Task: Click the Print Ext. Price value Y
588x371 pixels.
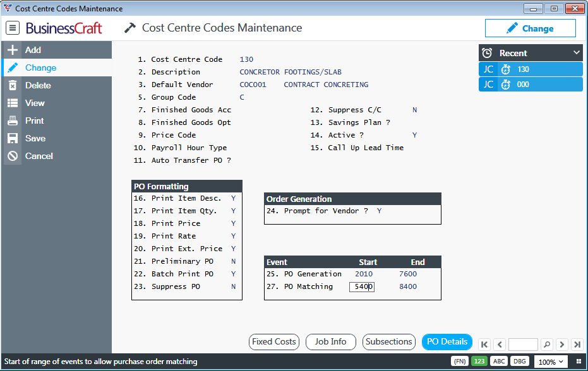Action: pyautogui.click(x=233, y=249)
